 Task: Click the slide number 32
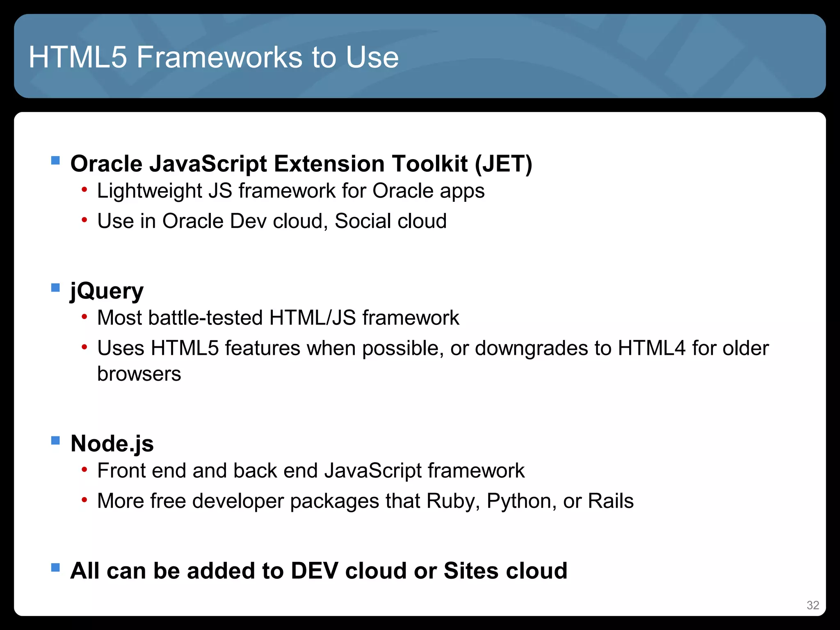tap(813, 605)
